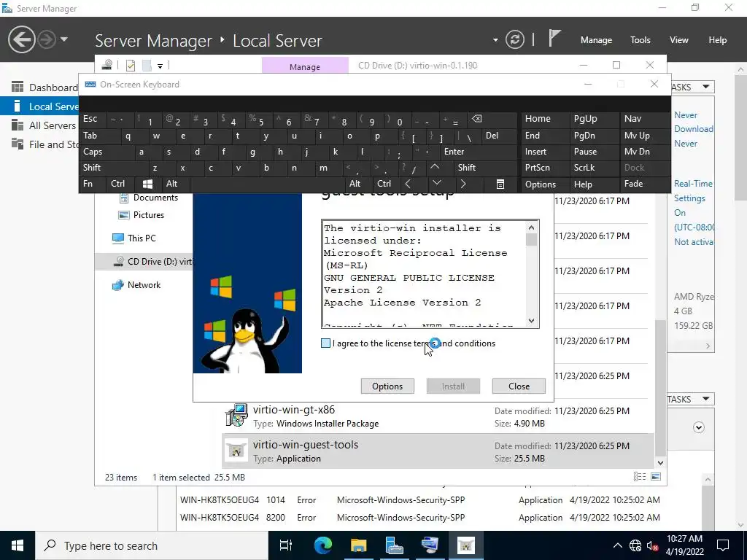Viewport: 747px width, 560px height.
Task: Check the license agreement checkbox
Action: (x=326, y=343)
